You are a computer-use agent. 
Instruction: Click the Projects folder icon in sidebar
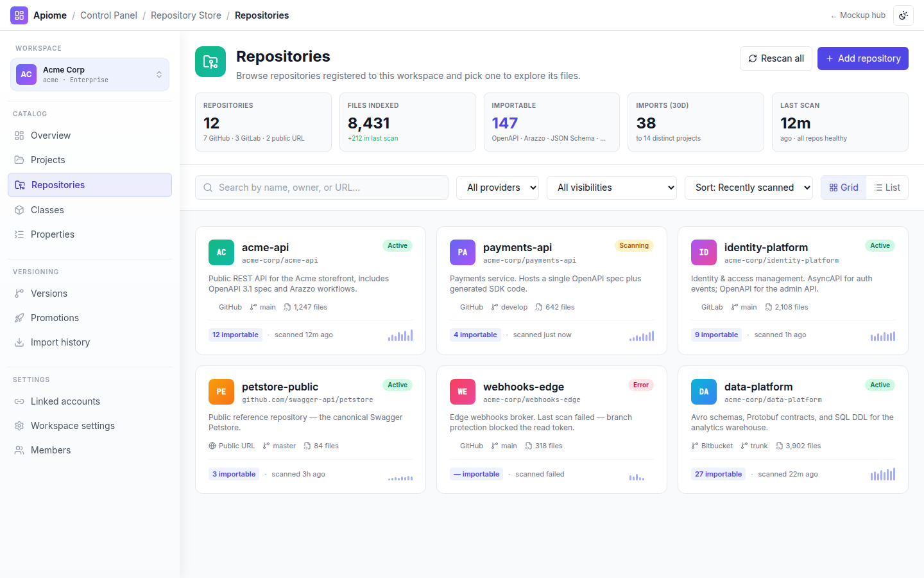(x=19, y=160)
